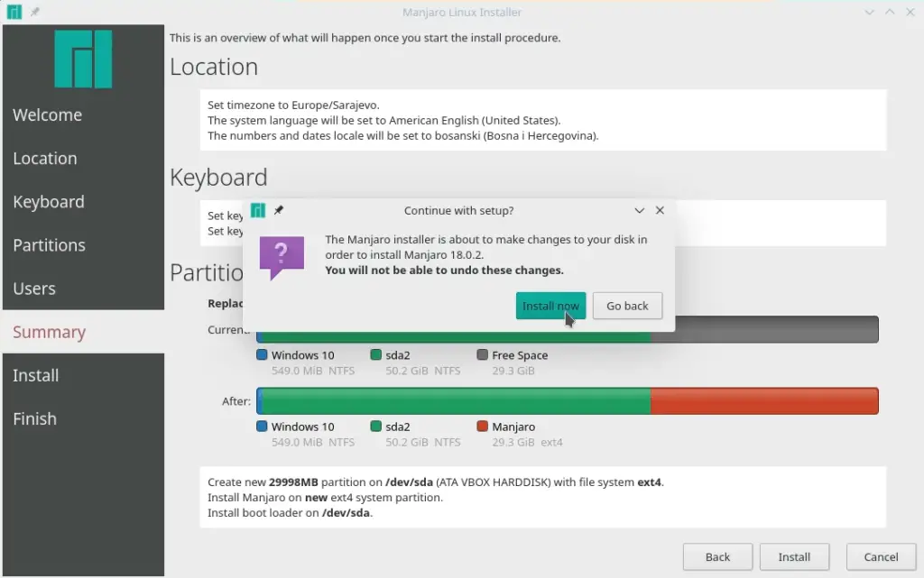
Task: Click the gray Free Space swatch
Action: 483,354
